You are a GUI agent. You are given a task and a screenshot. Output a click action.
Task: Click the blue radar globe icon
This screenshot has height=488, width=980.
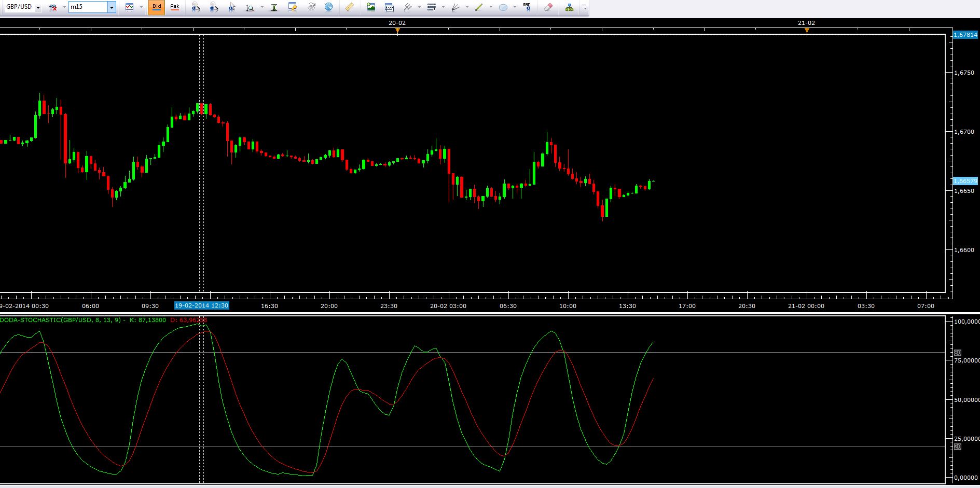(x=328, y=7)
